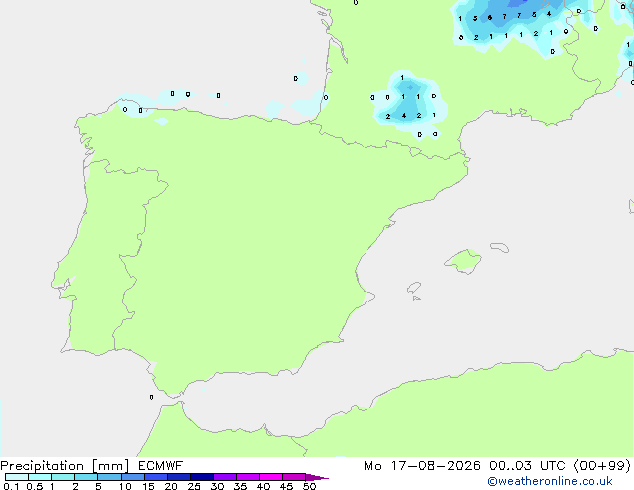Click the 'Mo 17-08-2026' date text

[x=422, y=466]
